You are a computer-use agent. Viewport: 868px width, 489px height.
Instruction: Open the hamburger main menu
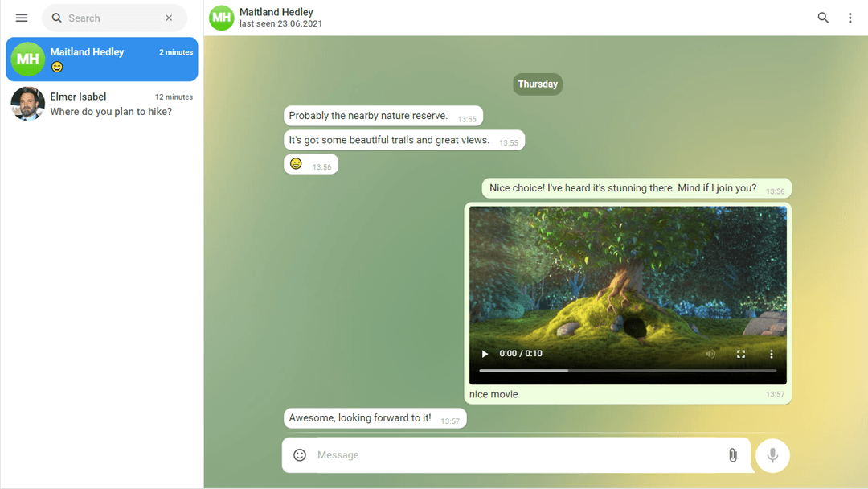pos(22,18)
